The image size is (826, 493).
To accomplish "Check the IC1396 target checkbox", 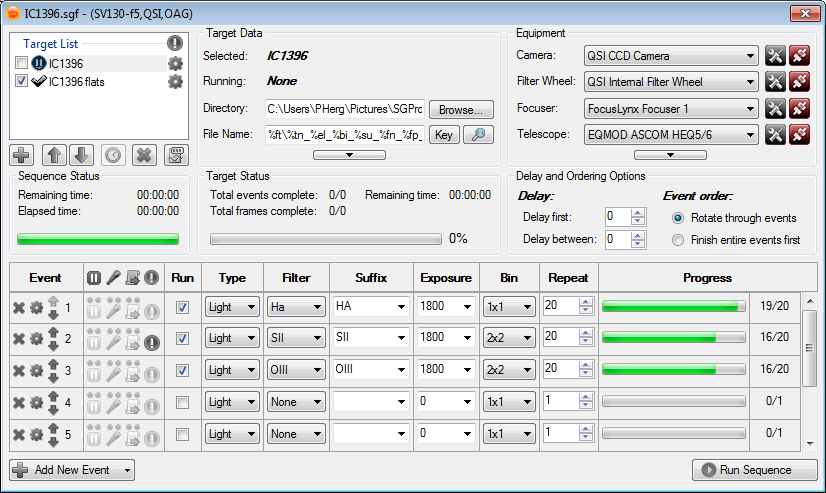I will (21, 63).
